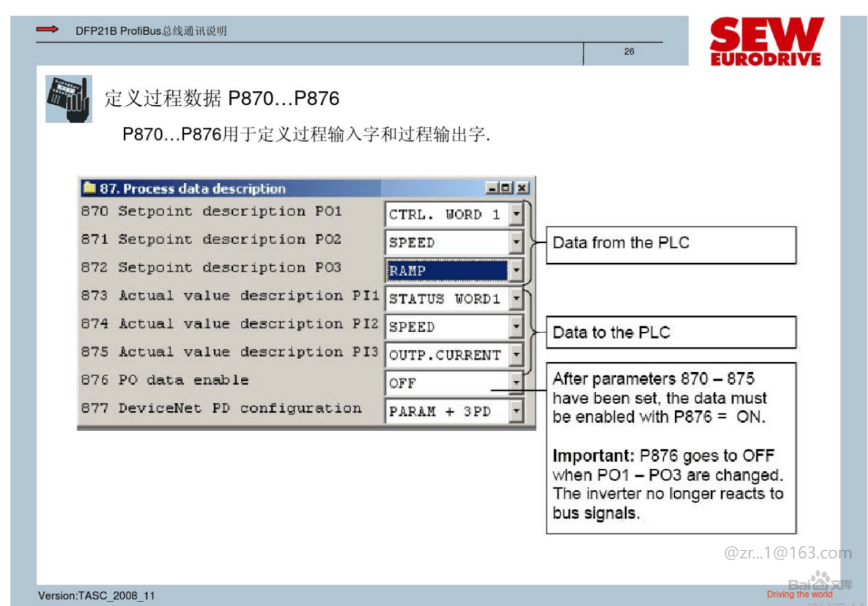
Task: Click SPEED value for 871 Setpoint PO2
Action: 447,242
